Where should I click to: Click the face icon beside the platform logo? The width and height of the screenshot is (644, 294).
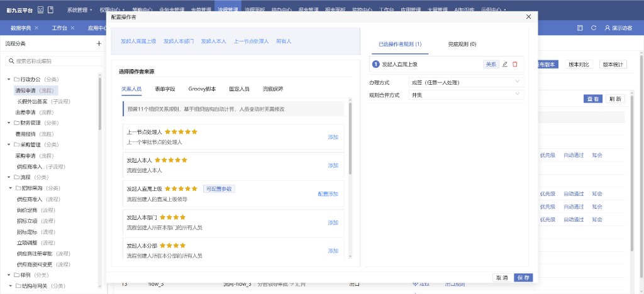point(40,9)
